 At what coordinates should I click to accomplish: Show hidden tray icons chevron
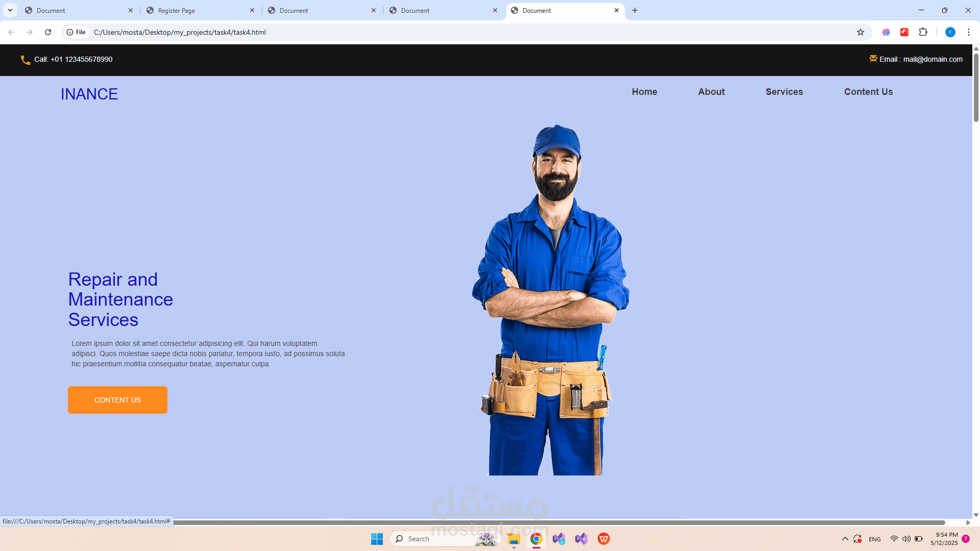845,539
